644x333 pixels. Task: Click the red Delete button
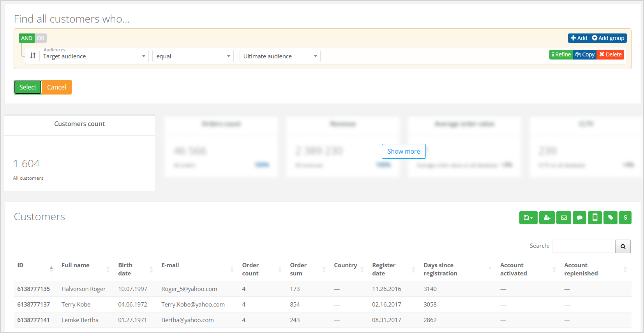click(x=610, y=55)
